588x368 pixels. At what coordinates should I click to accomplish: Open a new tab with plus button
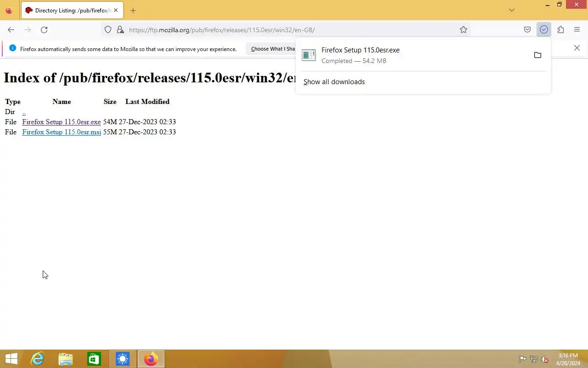(133, 10)
